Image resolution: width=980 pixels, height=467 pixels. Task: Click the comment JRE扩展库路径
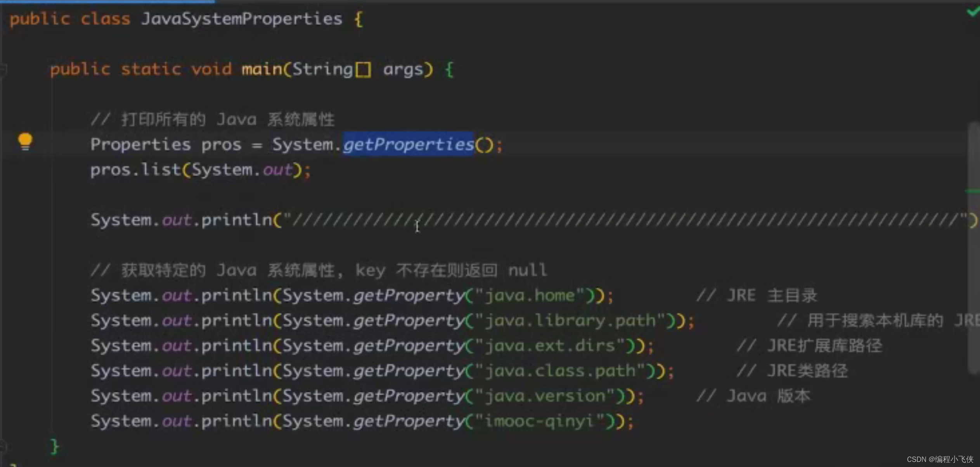pos(809,346)
